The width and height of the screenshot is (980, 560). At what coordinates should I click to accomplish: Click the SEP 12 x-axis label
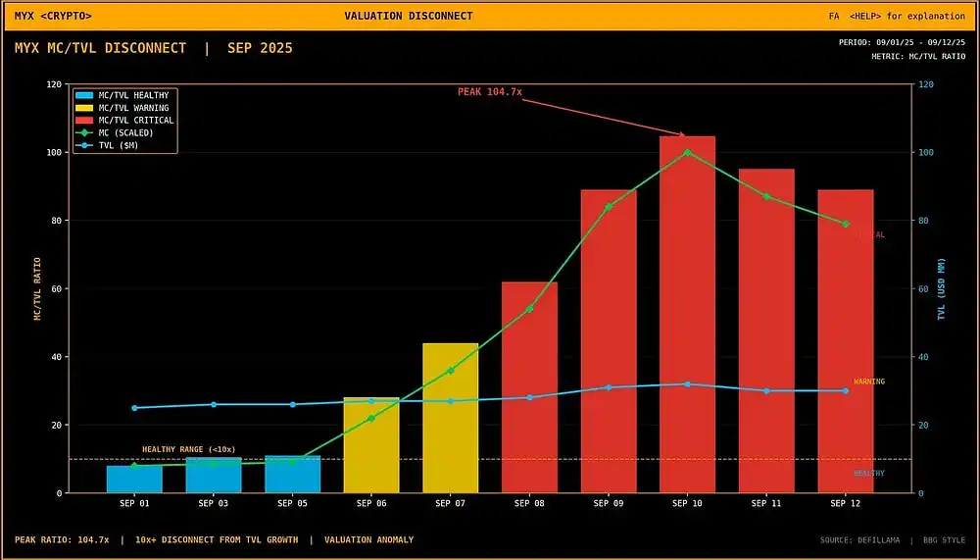[846, 503]
